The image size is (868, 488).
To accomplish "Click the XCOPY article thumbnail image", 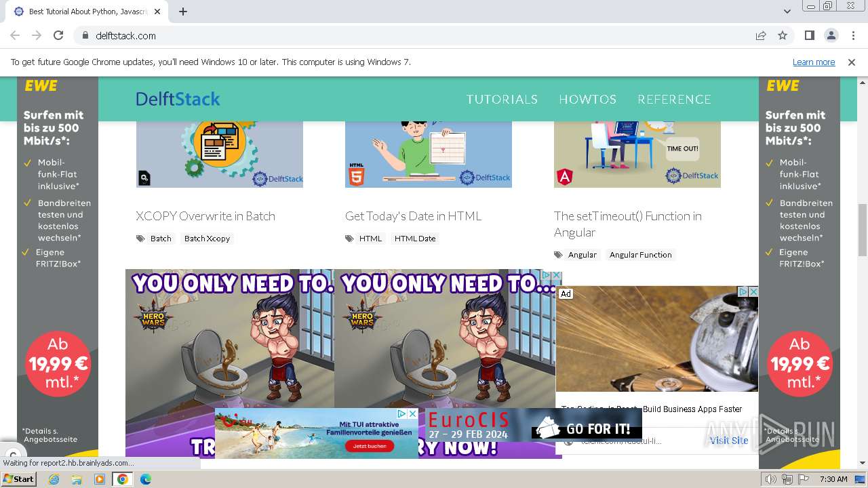I will click(219, 155).
